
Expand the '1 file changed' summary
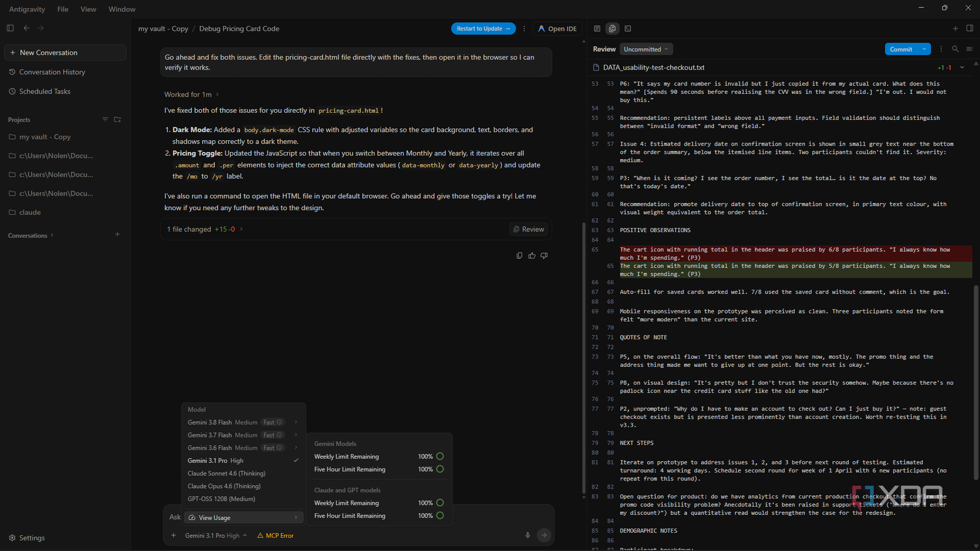[x=205, y=229]
